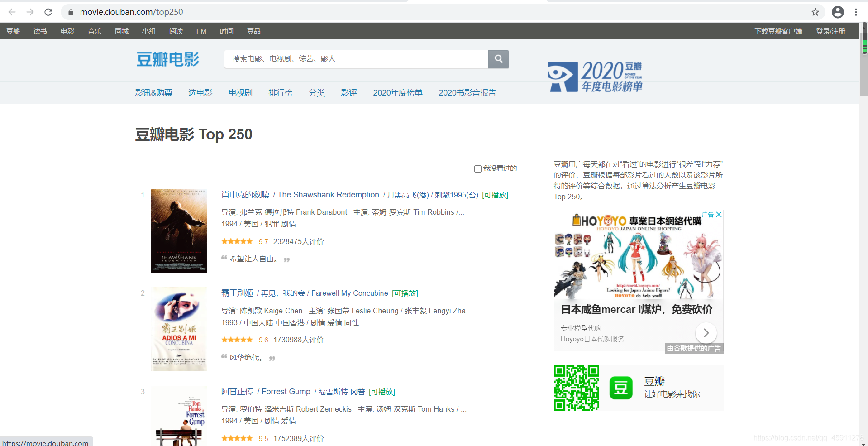Click the 豆瓣 QR code image
The height and width of the screenshot is (446, 868).
577,388
